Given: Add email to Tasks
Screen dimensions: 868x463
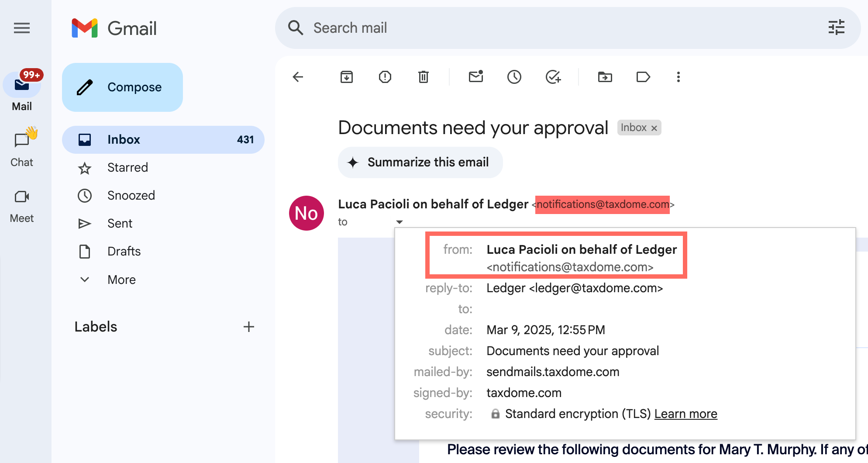Looking at the screenshot, I should click(x=553, y=77).
